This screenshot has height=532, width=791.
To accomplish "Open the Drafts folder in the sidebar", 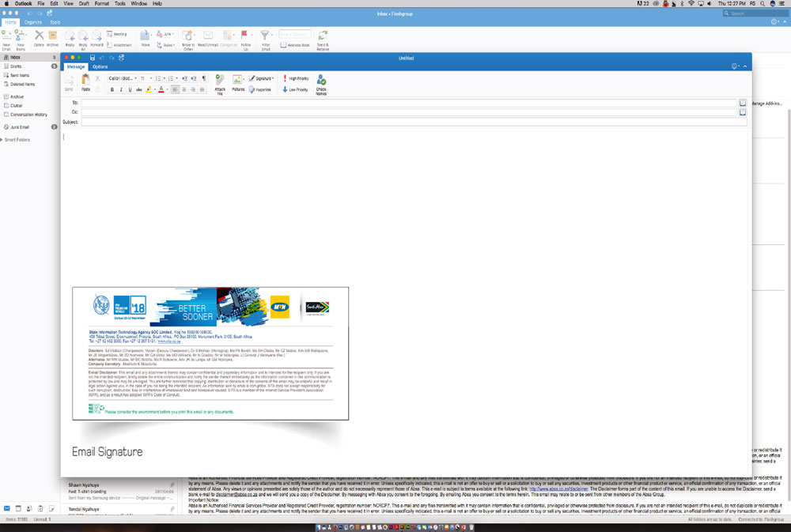I will [16, 66].
